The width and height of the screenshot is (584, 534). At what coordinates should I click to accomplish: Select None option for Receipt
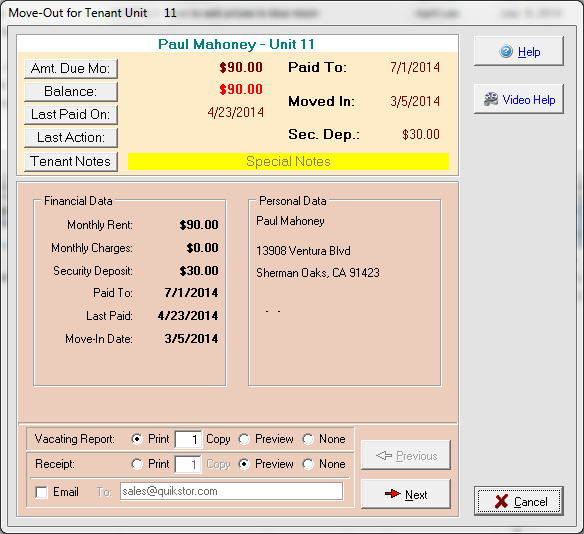pyautogui.click(x=308, y=464)
